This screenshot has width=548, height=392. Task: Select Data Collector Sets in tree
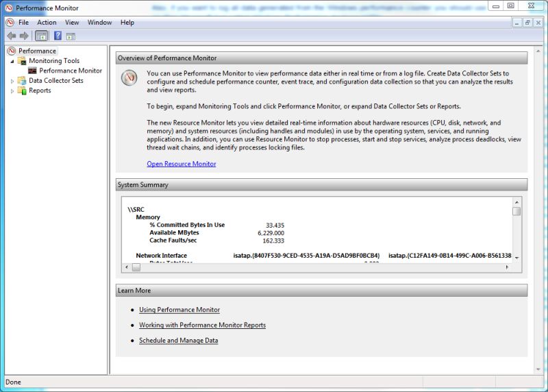(56, 80)
